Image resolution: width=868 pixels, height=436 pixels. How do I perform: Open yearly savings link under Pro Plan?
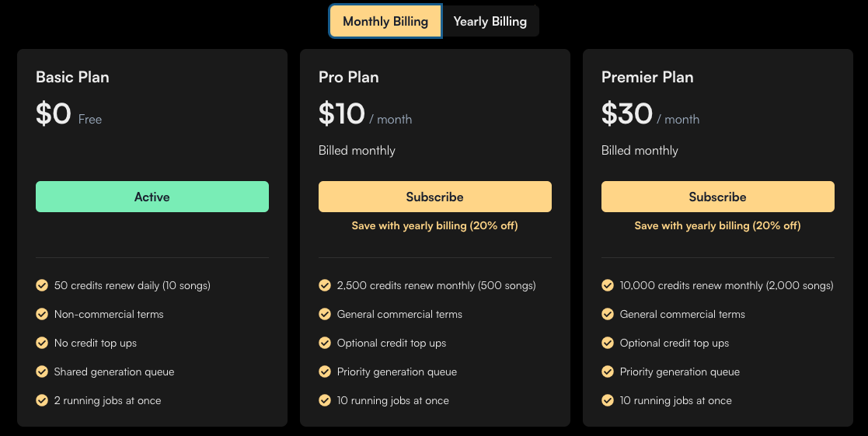tap(434, 225)
